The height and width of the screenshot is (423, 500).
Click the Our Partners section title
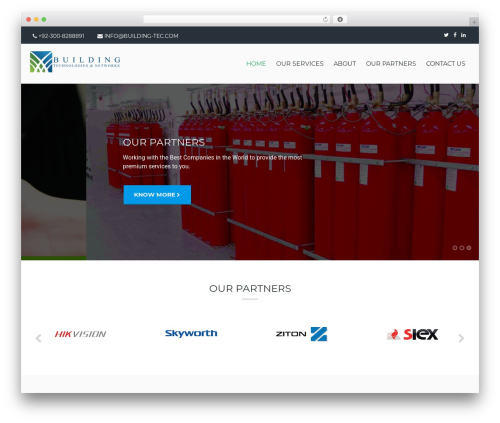coord(250,288)
